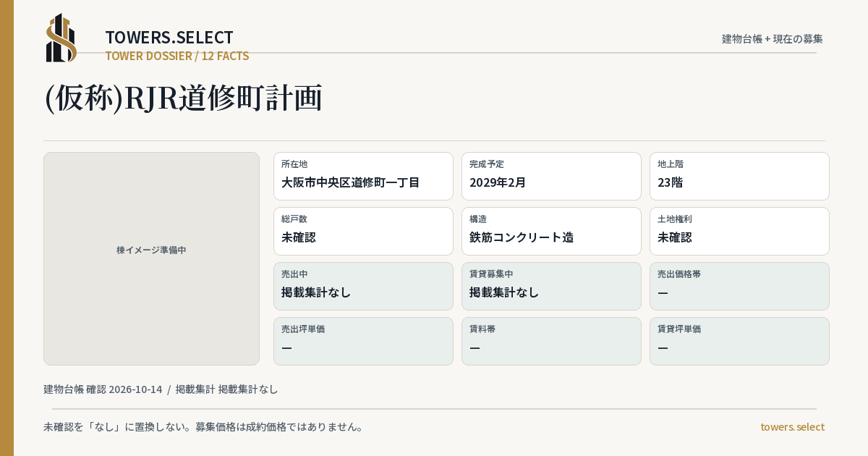
Task: Click the 完成予定 2029年2月 card
Action: click(x=551, y=176)
